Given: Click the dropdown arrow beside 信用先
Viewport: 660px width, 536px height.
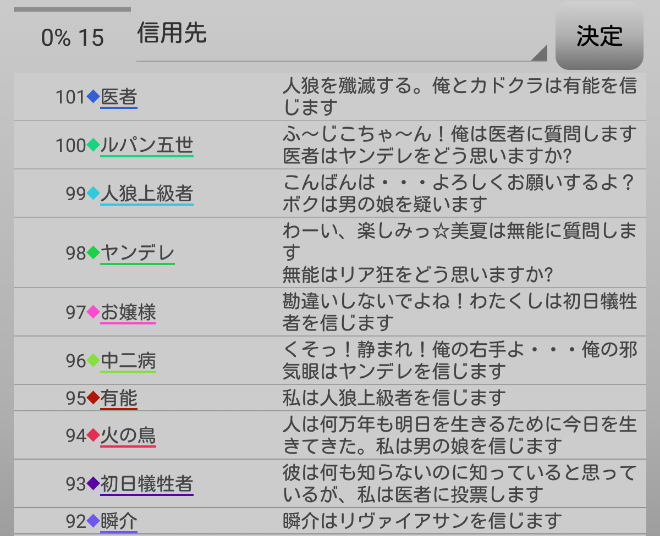Looking at the screenshot, I should pos(538,53).
